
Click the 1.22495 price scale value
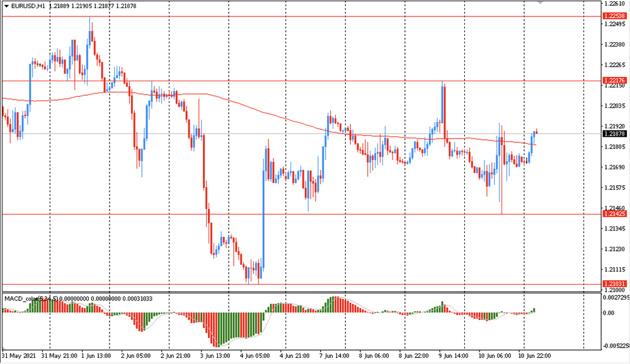coord(615,24)
